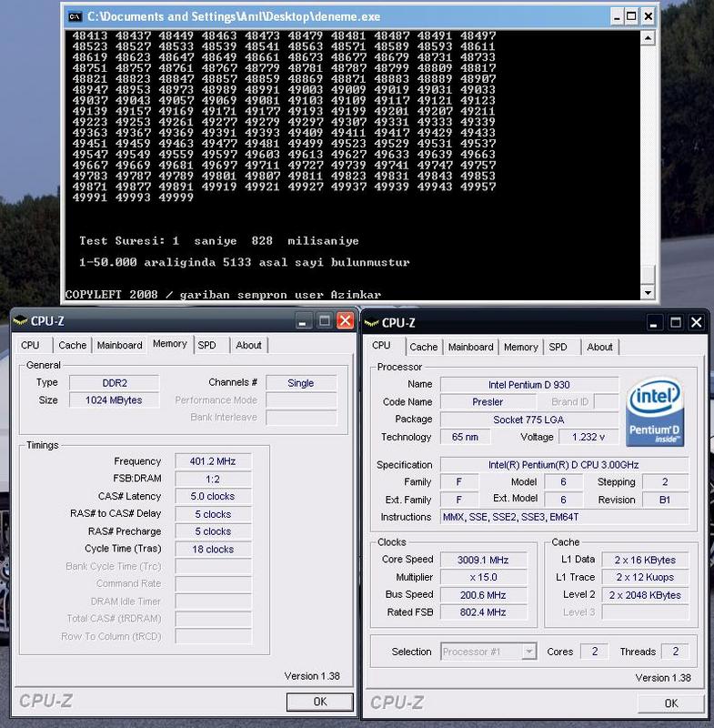Minimize the left CPU-Z Memory window
This screenshot has height=728, width=714.
302,321
